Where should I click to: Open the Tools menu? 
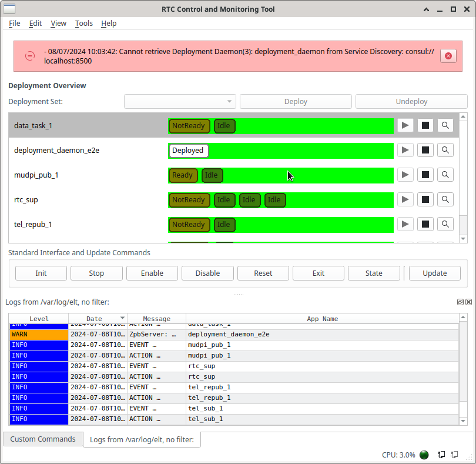[x=83, y=24]
